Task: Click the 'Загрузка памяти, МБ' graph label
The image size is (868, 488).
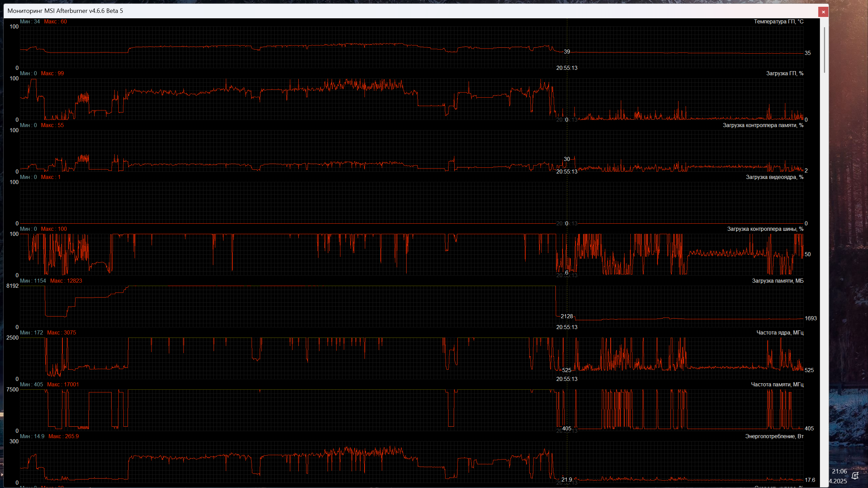Action: [777, 281]
